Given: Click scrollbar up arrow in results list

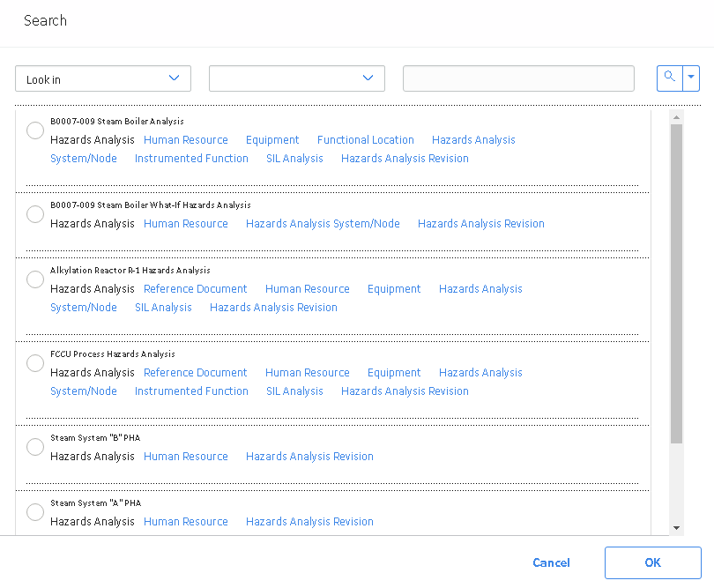Looking at the screenshot, I should click(x=676, y=117).
